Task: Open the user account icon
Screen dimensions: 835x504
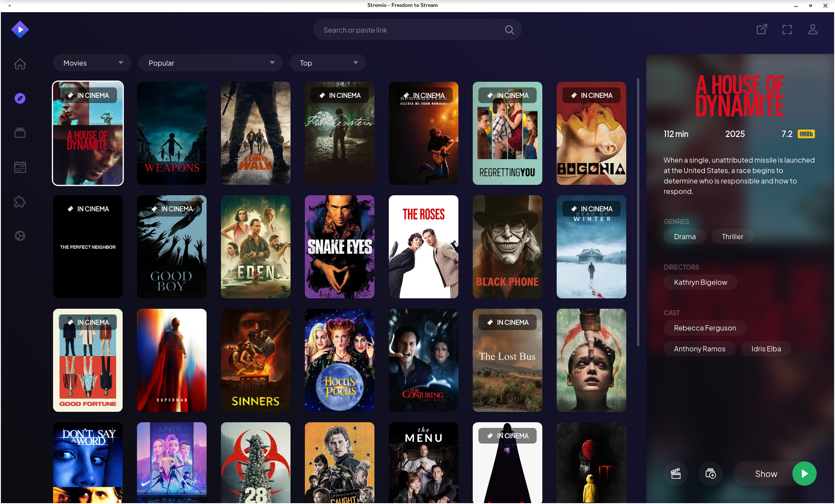Action: [813, 29]
